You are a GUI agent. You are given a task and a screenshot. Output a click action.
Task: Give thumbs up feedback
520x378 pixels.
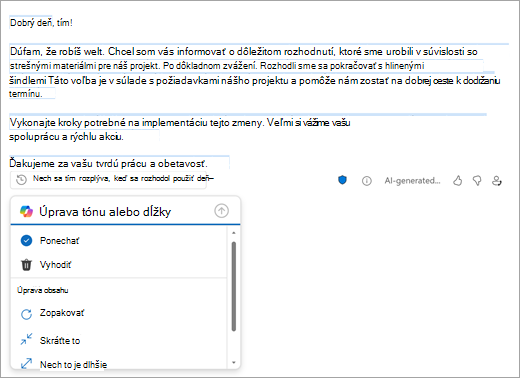point(458,181)
